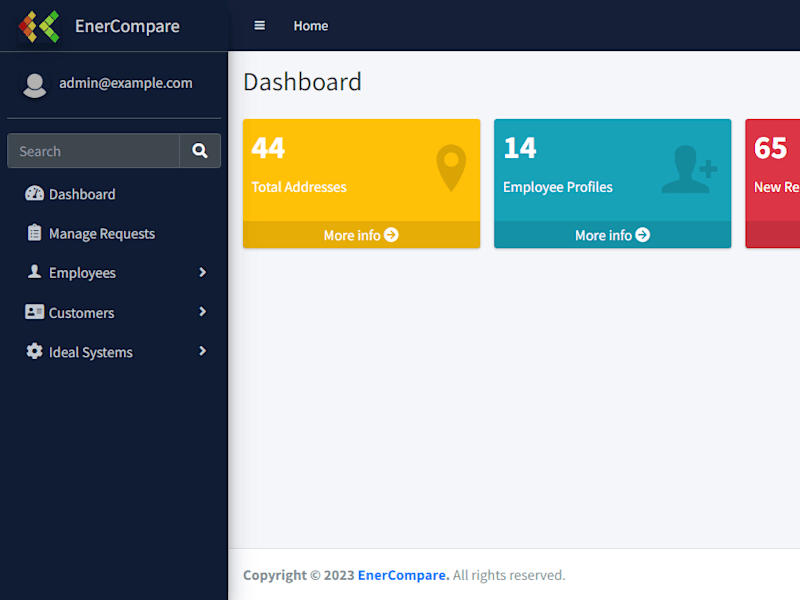Open More info on Employee Profiles card

click(612, 235)
